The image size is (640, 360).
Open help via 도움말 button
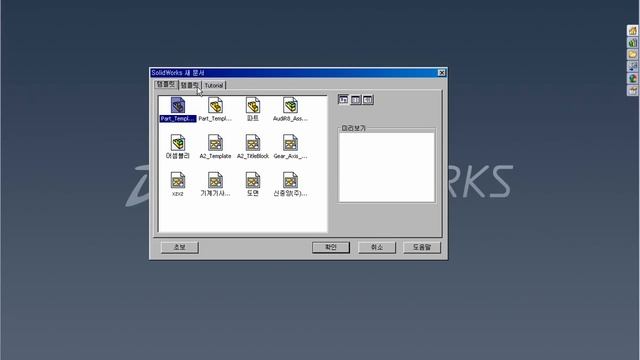[422, 247]
